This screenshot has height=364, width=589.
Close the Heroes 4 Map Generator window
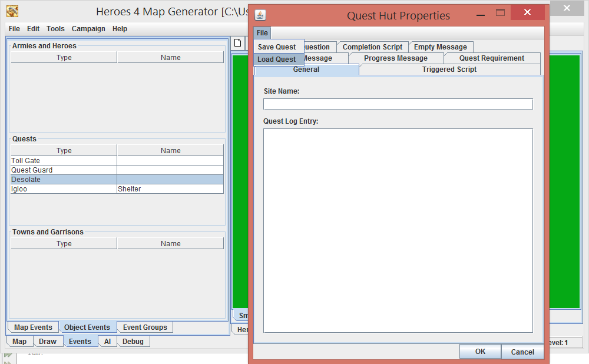[x=567, y=8]
